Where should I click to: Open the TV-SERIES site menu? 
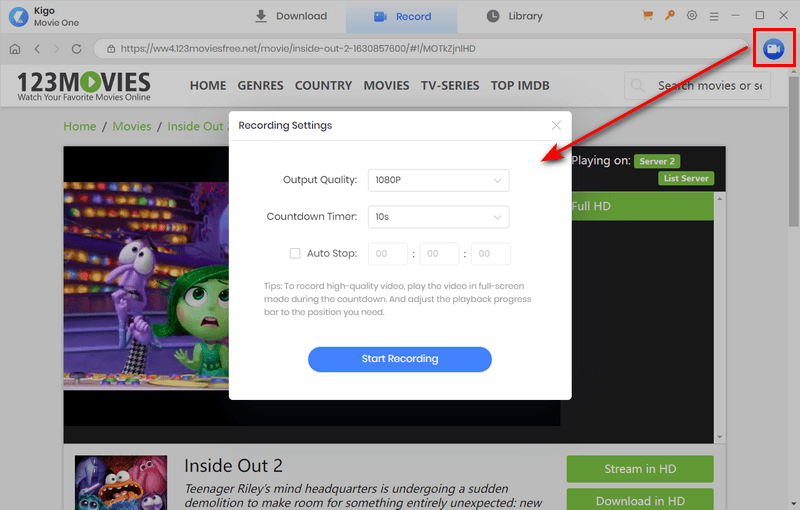point(450,86)
